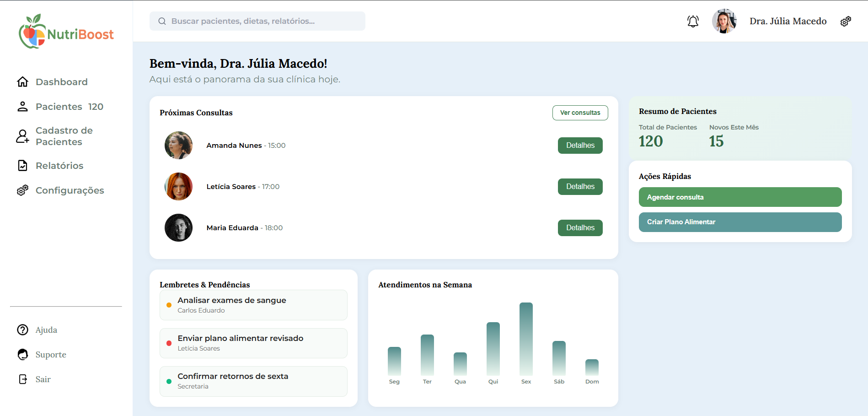Click Amanda Nunes's photo
868x416 pixels.
click(178, 146)
